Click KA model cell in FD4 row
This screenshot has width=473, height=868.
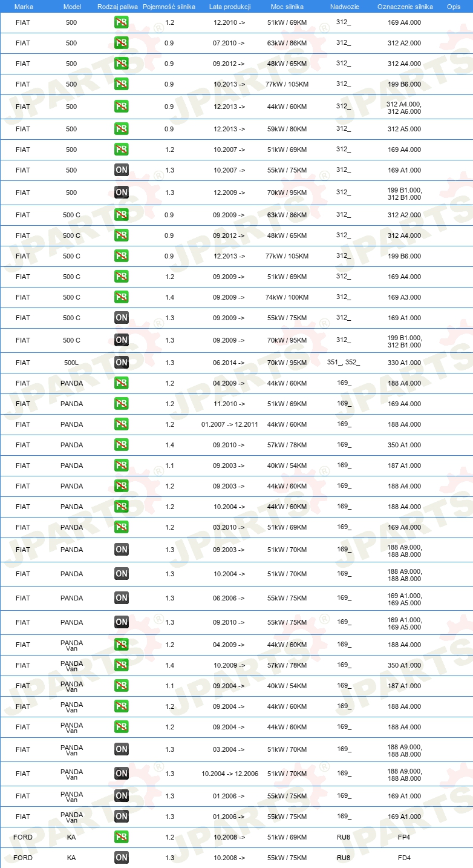(x=71, y=858)
